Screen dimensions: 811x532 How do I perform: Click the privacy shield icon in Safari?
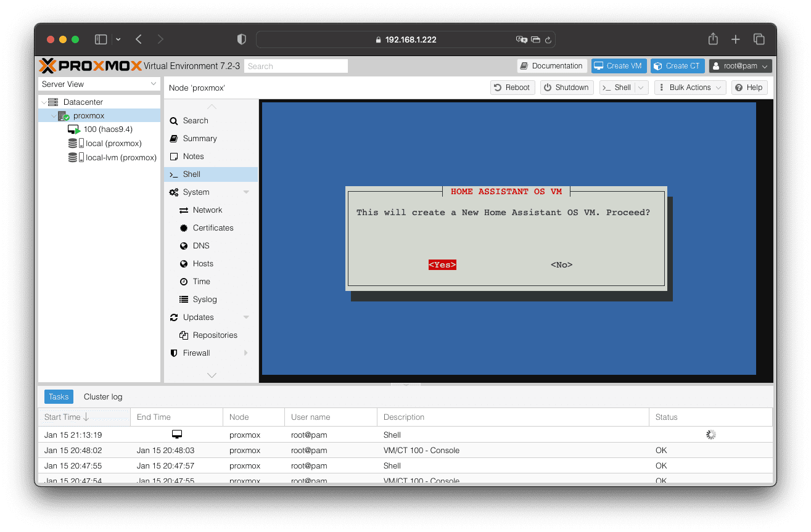tap(242, 39)
